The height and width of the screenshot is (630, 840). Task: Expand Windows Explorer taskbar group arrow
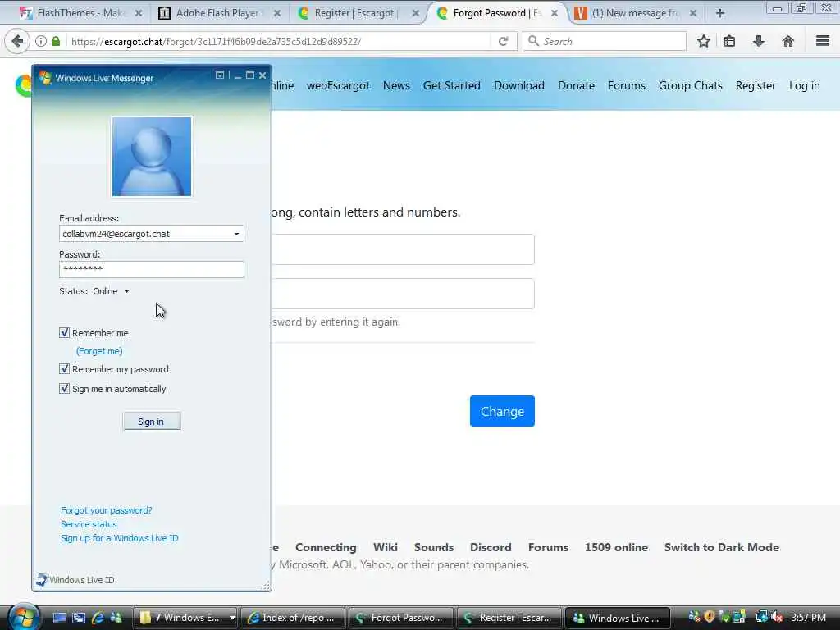point(232,618)
